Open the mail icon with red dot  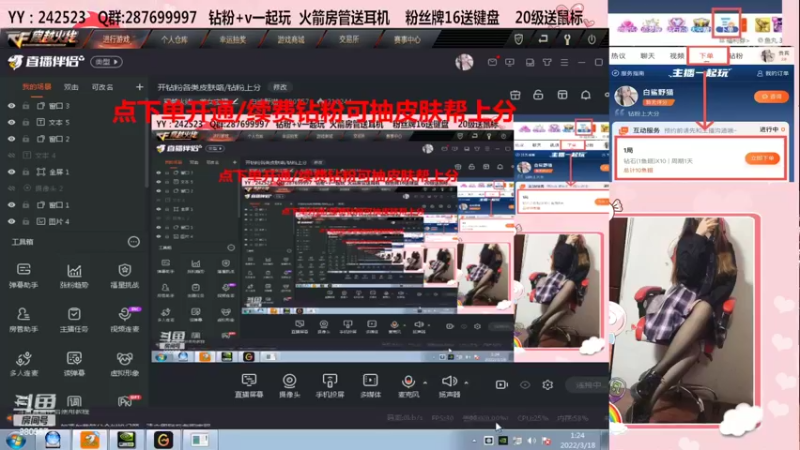click(492, 62)
